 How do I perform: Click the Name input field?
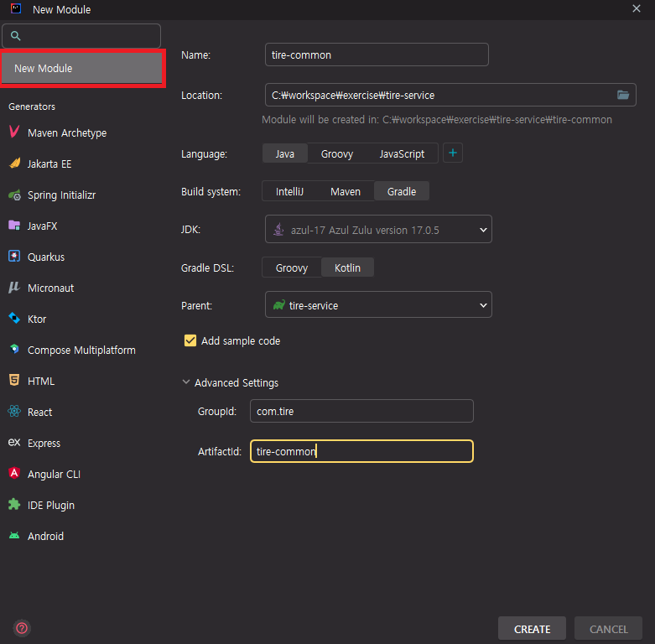(x=377, y=55)
